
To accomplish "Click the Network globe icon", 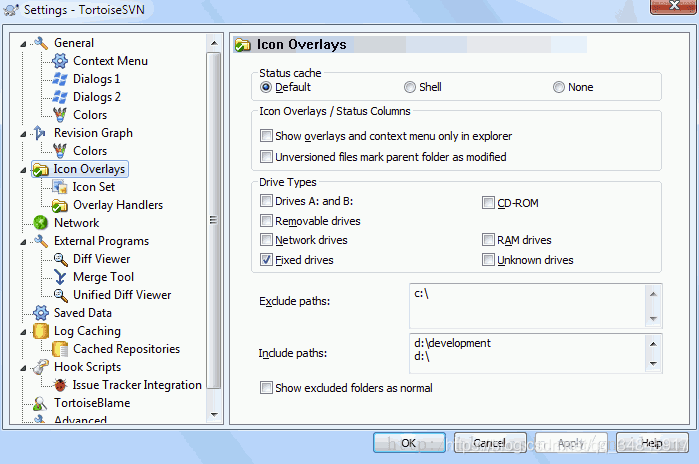I will tap(41, 223).
